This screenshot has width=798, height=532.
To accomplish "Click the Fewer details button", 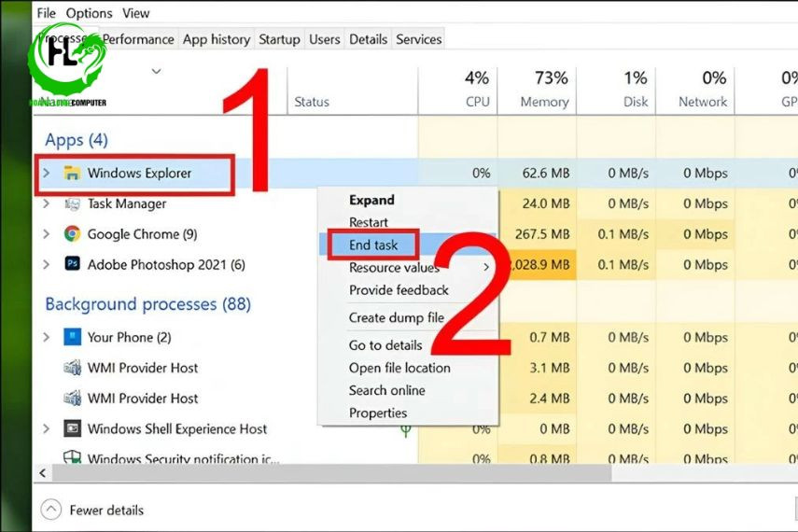I will click(92, 510).
